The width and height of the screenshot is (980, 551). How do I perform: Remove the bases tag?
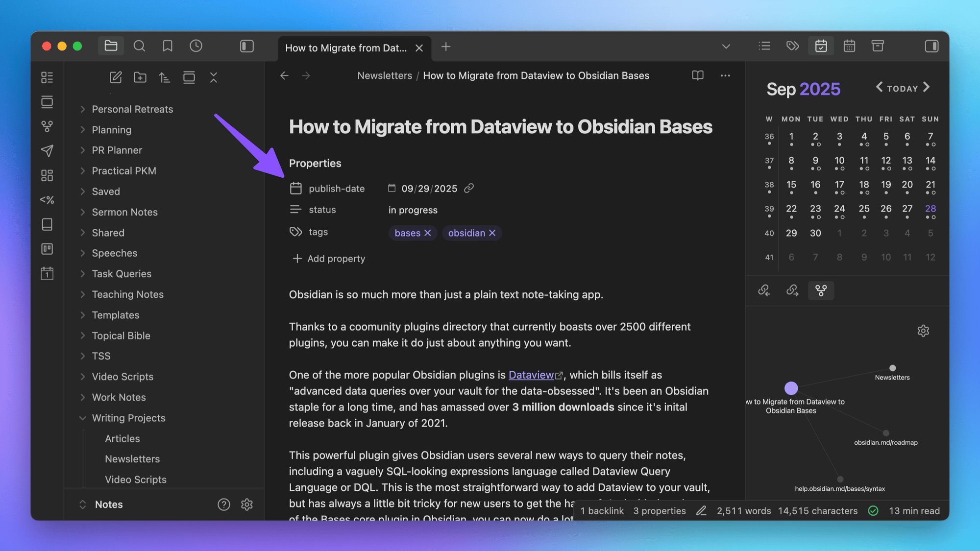click(x=428, y=233)
